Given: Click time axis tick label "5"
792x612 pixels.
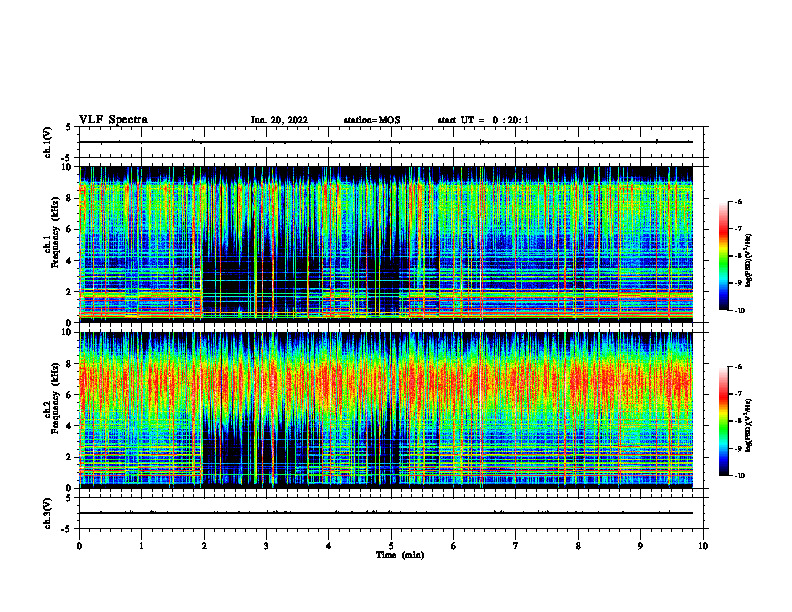Looking at the screenshot, I should tap(391, 546).
